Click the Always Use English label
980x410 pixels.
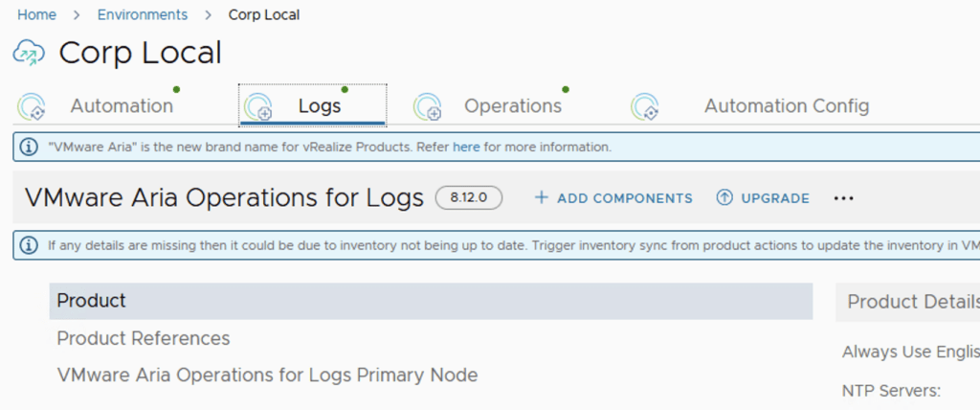[911, 352]
